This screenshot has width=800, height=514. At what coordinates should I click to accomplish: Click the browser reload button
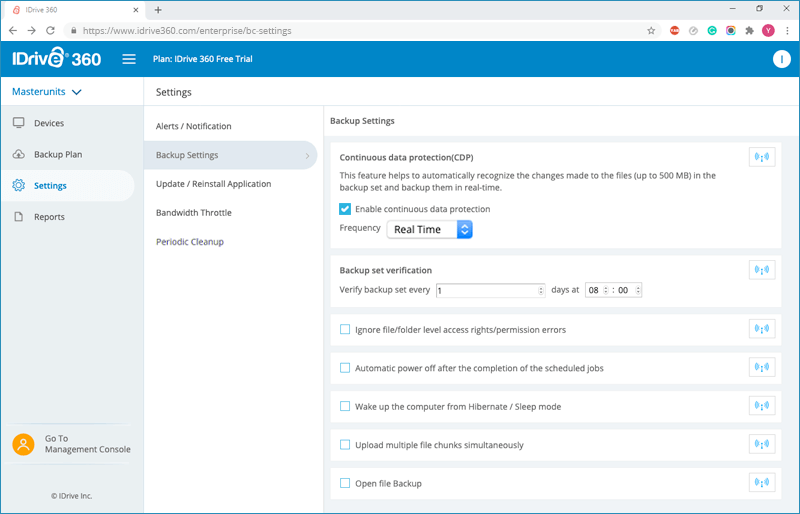click(x=50, y=31)
